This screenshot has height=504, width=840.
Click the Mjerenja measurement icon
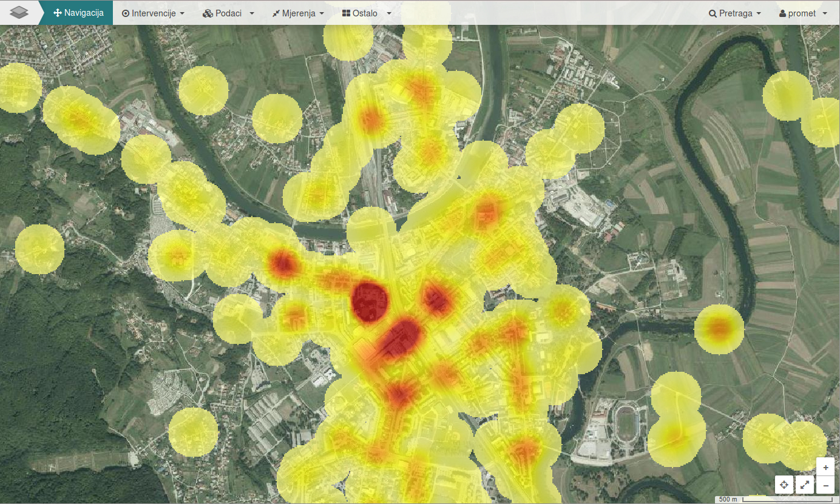[x=276, y=13]
